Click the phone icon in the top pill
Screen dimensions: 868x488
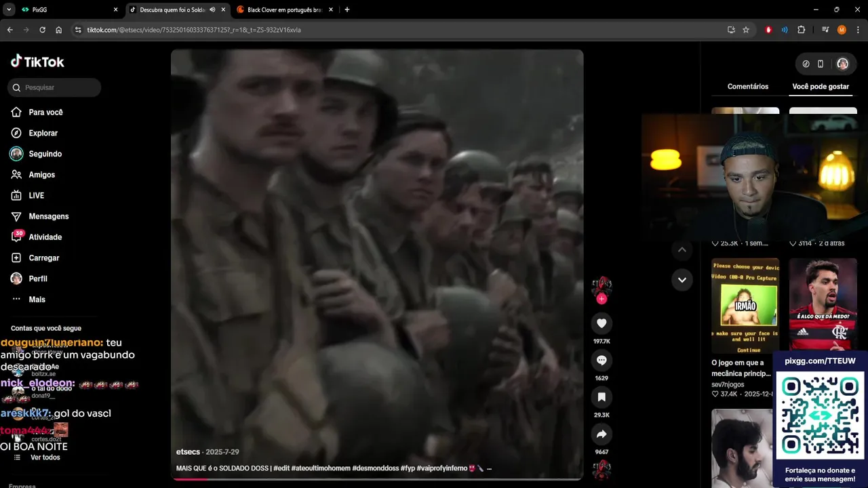coord(821,64)
